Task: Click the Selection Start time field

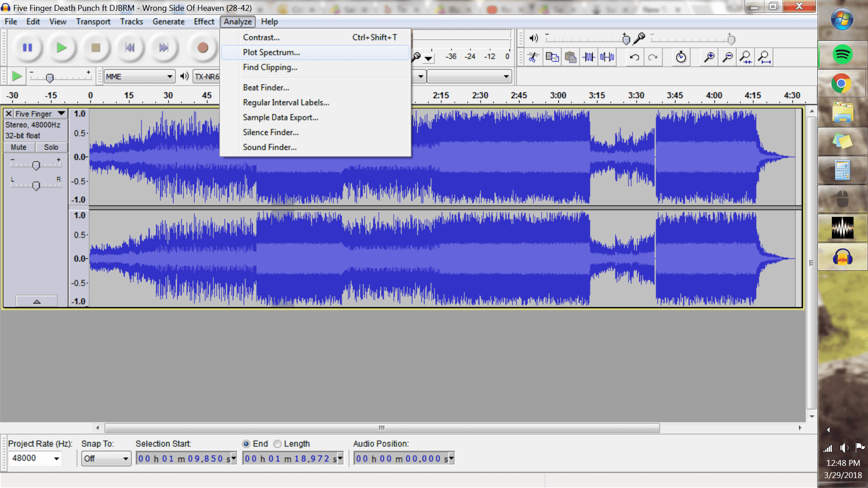Action: [x=187, y=459]
